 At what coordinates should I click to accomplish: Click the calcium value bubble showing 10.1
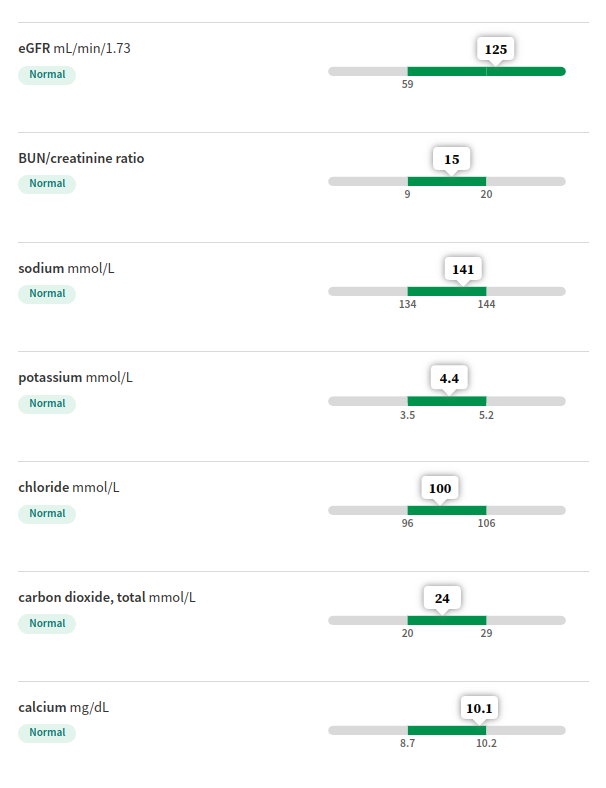tap(479, 708)
